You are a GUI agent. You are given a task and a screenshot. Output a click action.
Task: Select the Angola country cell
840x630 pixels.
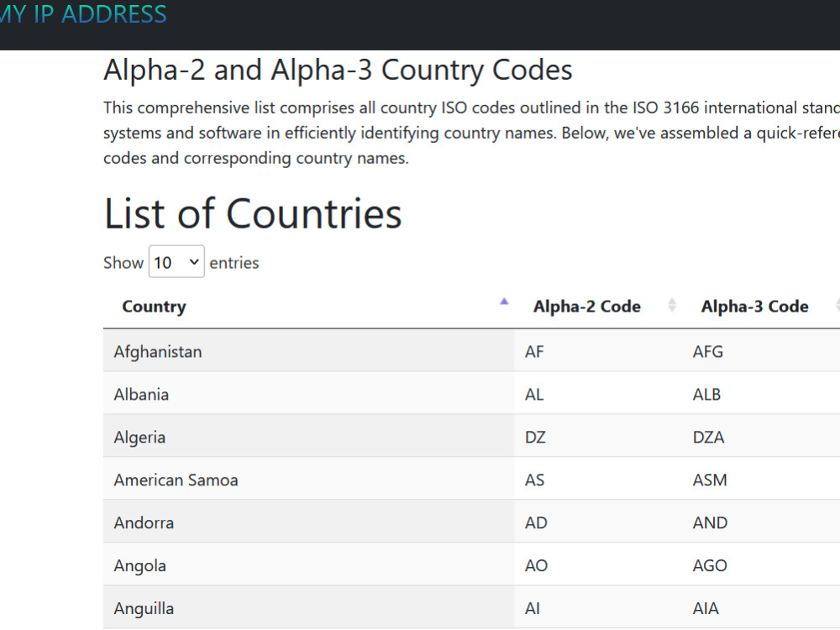308,565
